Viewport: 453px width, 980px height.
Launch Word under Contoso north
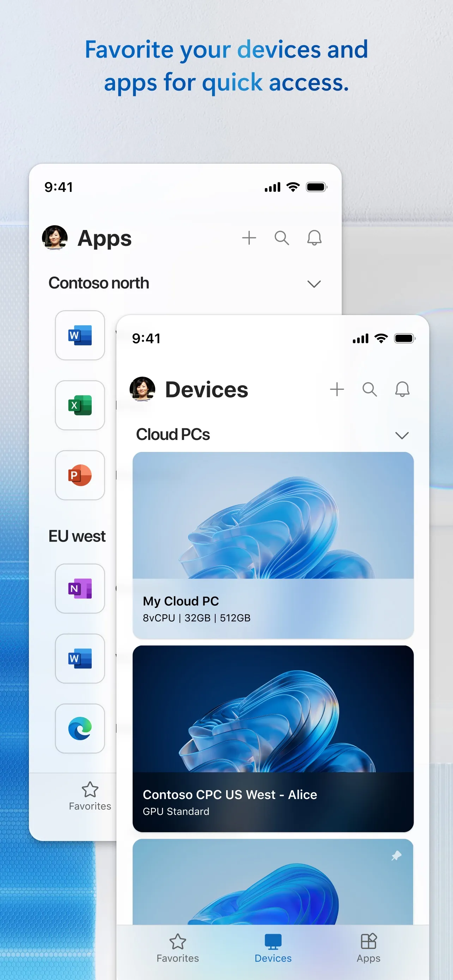coord(80,335)
